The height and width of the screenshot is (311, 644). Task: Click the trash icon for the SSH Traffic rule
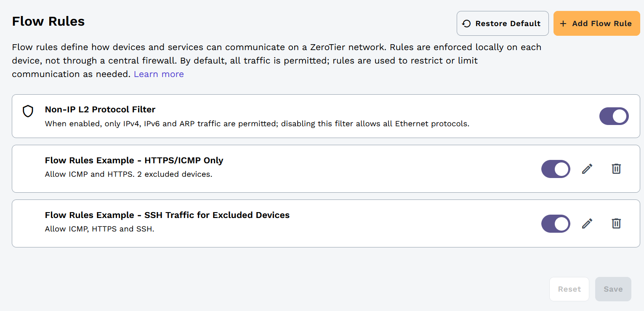point(616,223)
